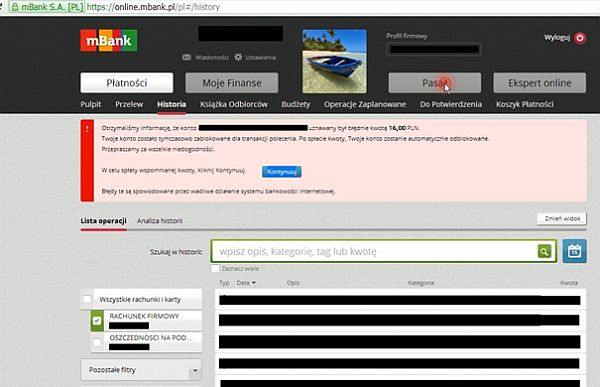Click the green padlock in address bar
This screenshot has width=600, height=387.
coord(15,7)
